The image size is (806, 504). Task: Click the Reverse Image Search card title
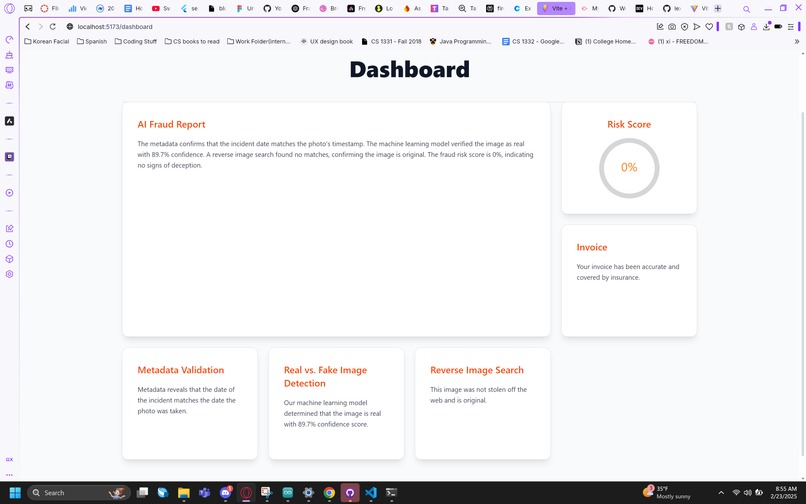(x=477, y=370)
